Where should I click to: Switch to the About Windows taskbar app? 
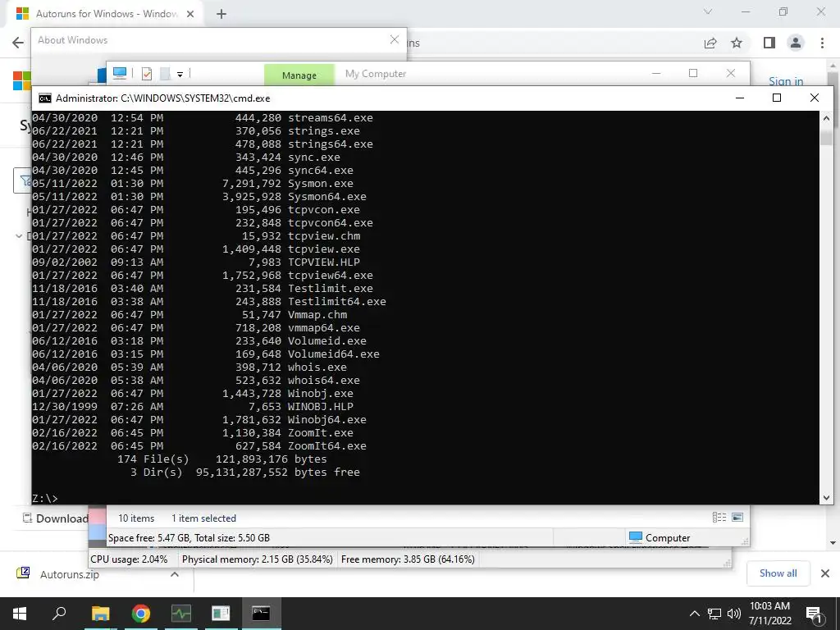[221, 613]
